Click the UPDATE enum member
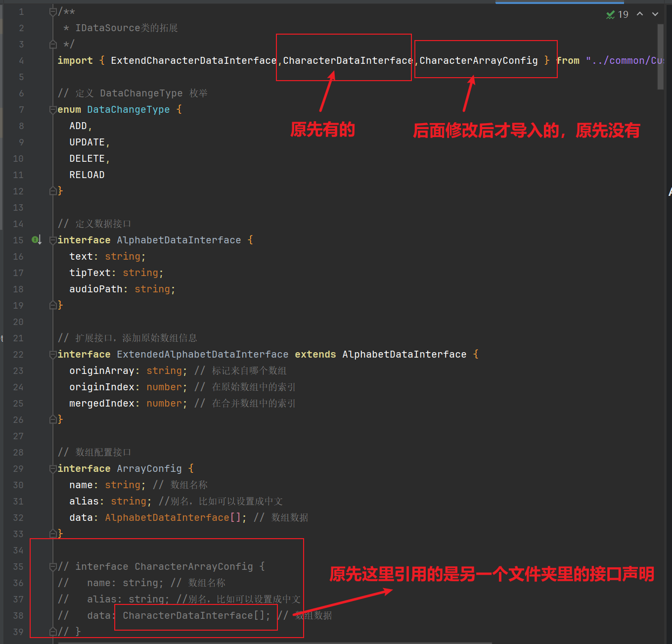The image size is (672, 644). pyautogui.click(x=87, y=142)
